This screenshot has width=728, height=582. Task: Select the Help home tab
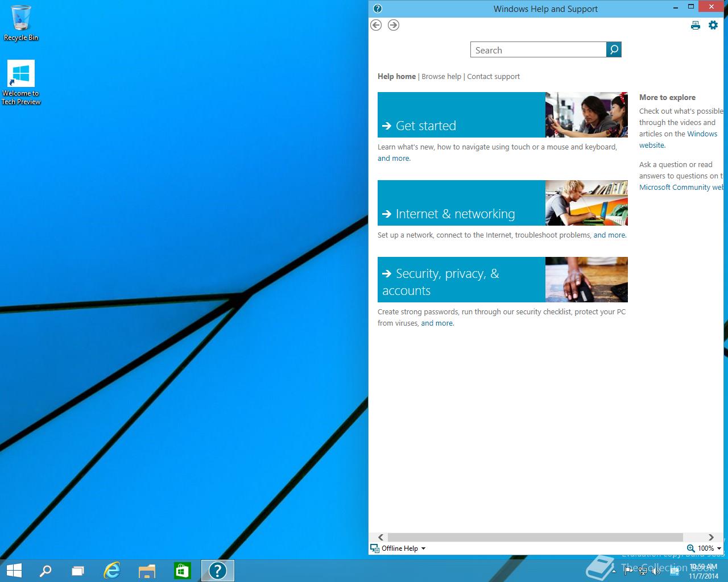tap(396, 76)
